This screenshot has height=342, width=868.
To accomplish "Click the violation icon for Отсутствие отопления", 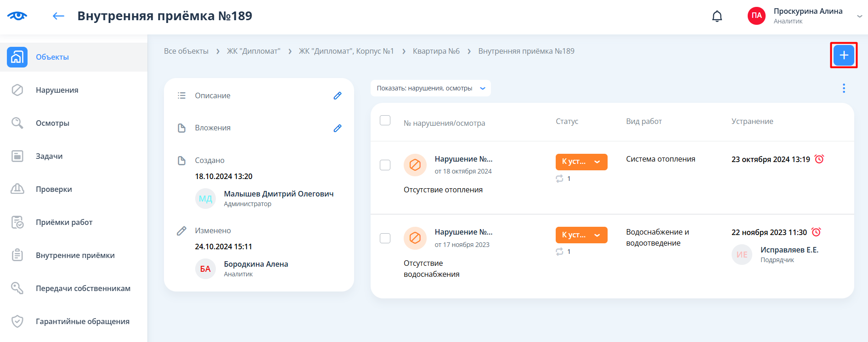I will click(x=415, y=165).
